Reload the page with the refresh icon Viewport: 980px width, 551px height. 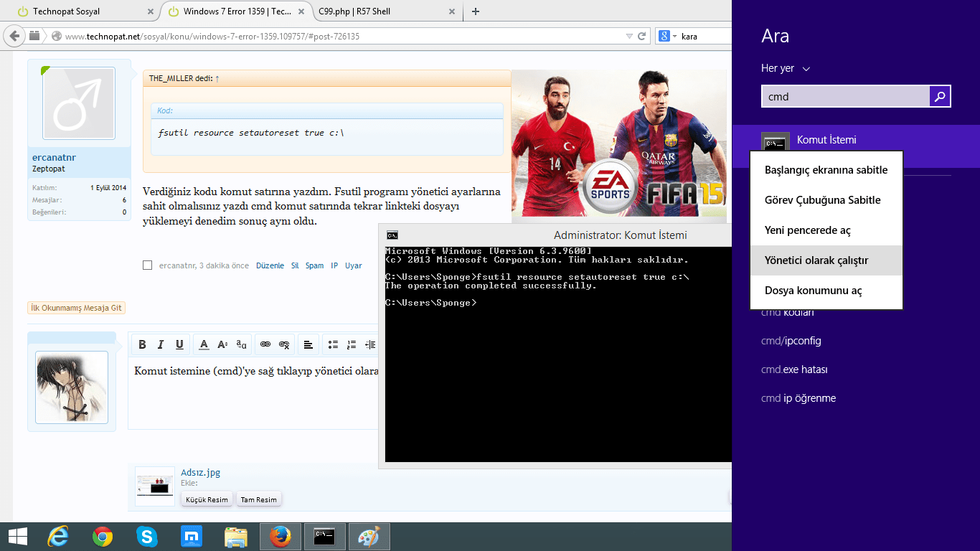pyautogui.click(x=642, y=36)
